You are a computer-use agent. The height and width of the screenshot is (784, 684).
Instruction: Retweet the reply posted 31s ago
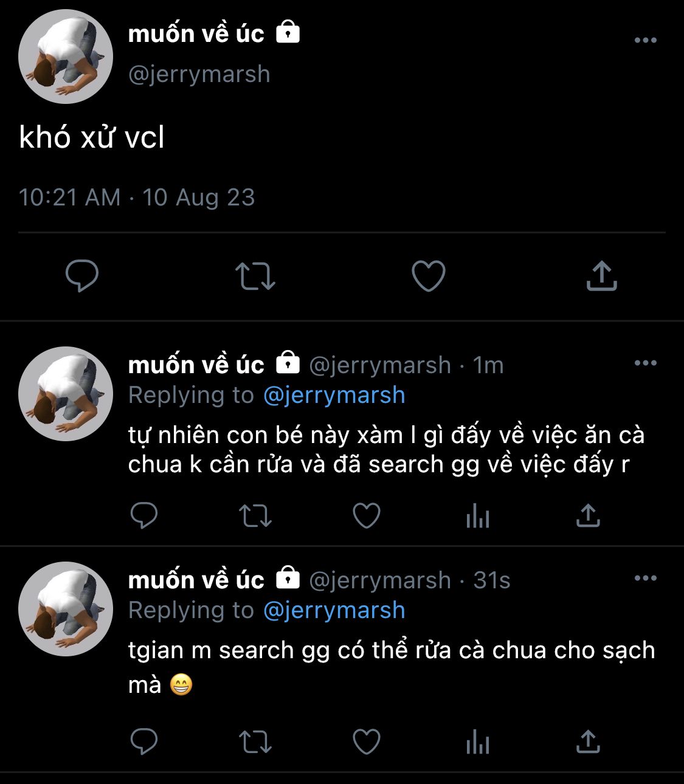coord(255,742)
